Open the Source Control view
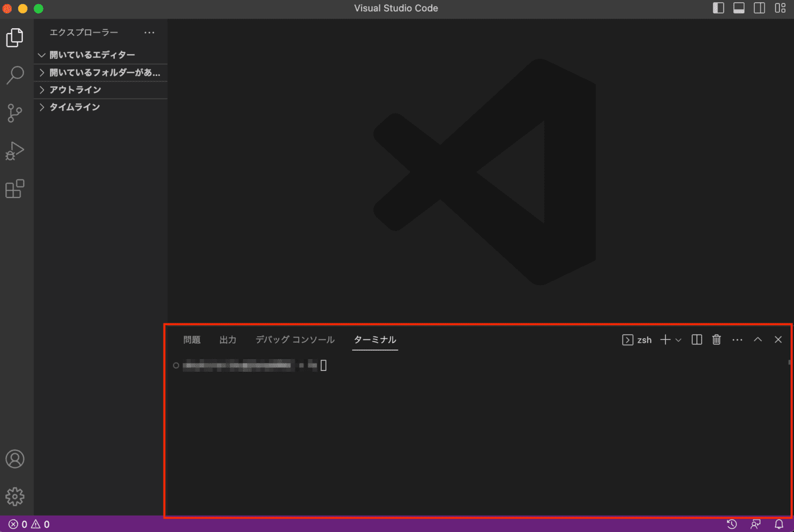Image resolution: width=794 pixels, height=532 pixels. tap(15, 113)
